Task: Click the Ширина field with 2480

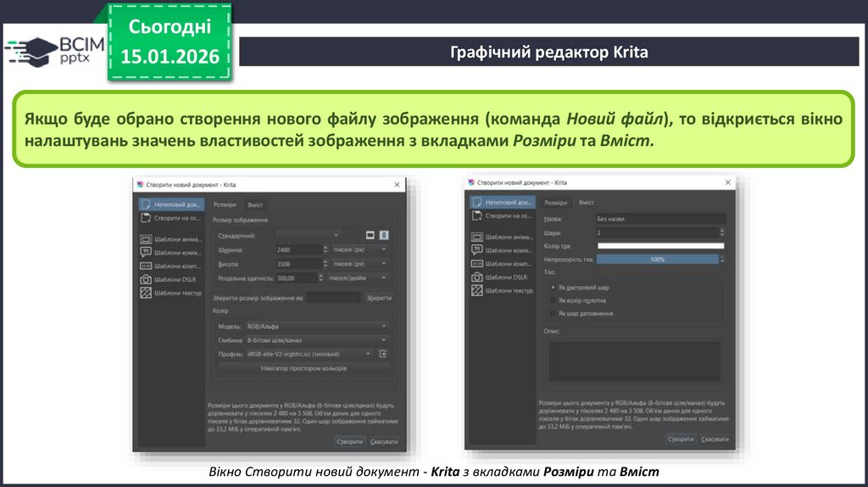Action: [299, 250]
